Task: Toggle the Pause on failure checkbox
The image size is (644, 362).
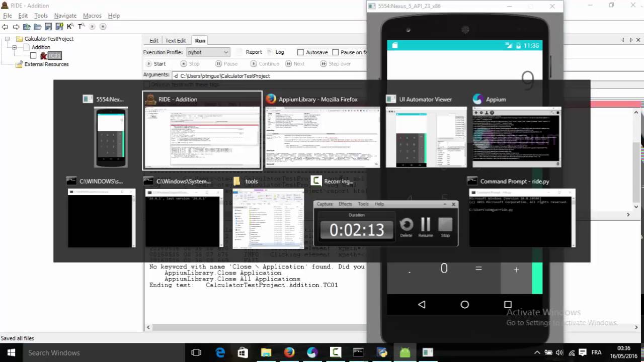Action: [335, 52]
